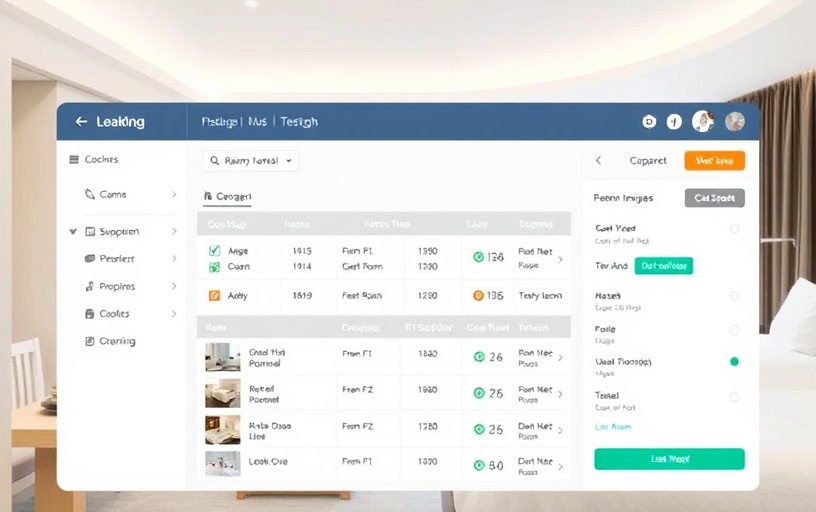Click the first round icon in the top header bar
The height and width of the screenshot is (512, 816).
pos(648,122)
